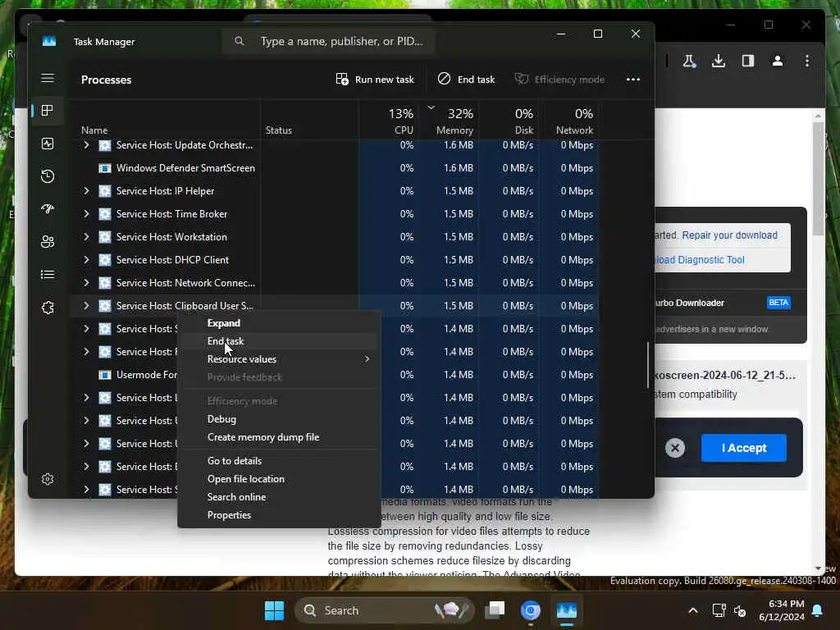Click End task in the toolbar
This screenshot has width=840, height=630.
coord(466,80)
